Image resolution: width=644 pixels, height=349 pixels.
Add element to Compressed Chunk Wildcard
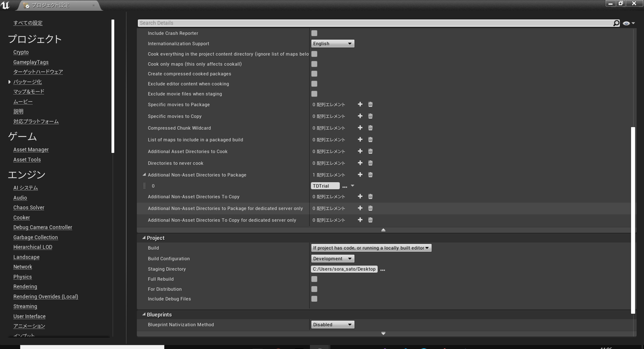(360, 128)
